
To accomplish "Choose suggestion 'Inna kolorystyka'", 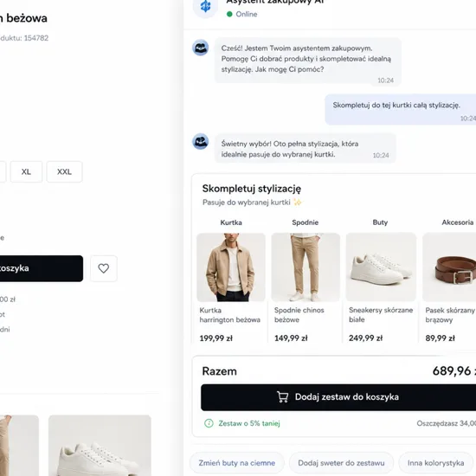I will pyautogui.click(x=435, y=463).
